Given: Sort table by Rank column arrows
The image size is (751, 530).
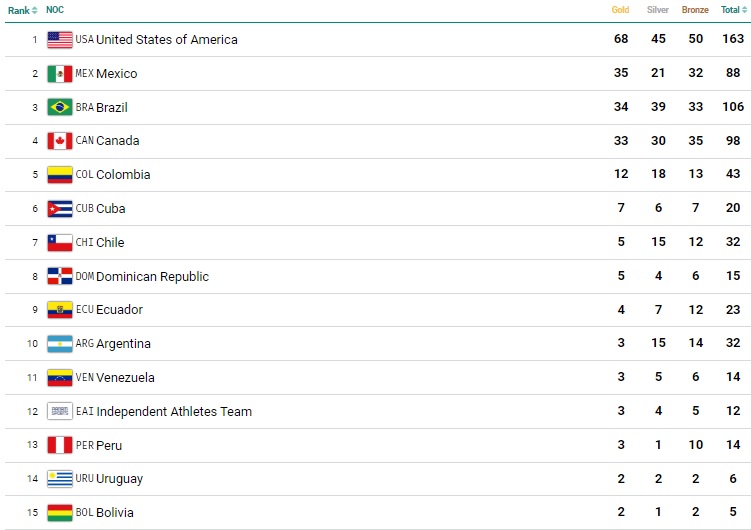Looking at the screenshot, I should [35, 10].
